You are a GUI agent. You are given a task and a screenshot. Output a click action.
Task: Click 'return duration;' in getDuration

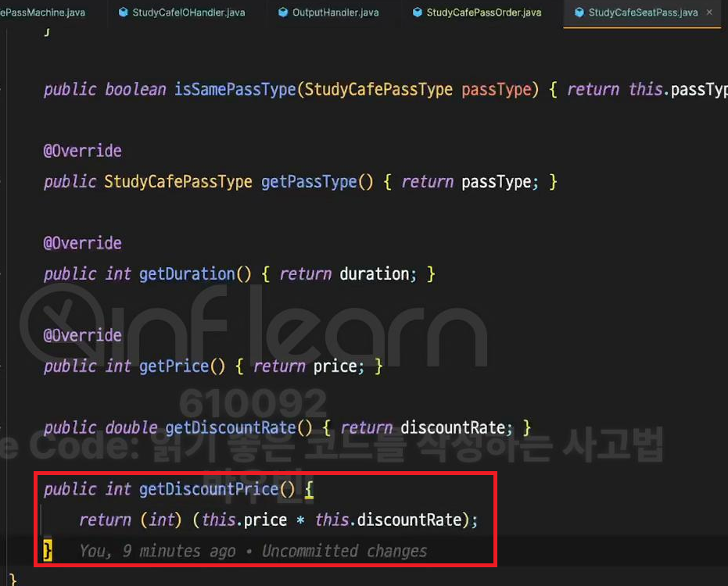pyautogui.click(x=348, y=273)
